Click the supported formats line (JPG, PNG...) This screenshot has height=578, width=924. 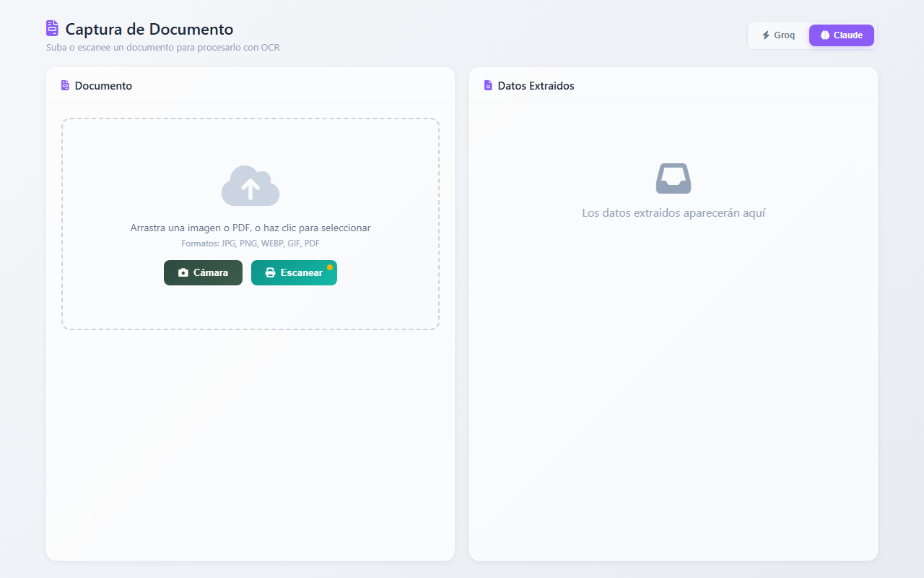click(x=250, y=243)
